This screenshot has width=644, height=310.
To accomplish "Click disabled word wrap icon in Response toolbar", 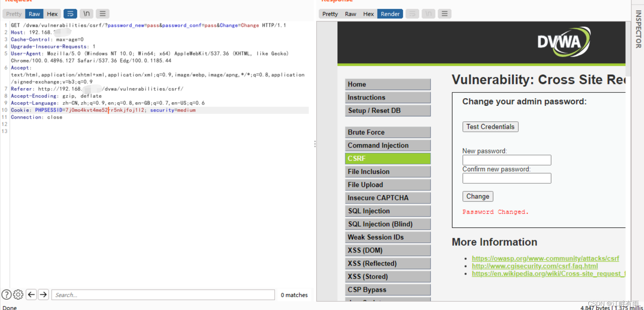I will 412,14.
